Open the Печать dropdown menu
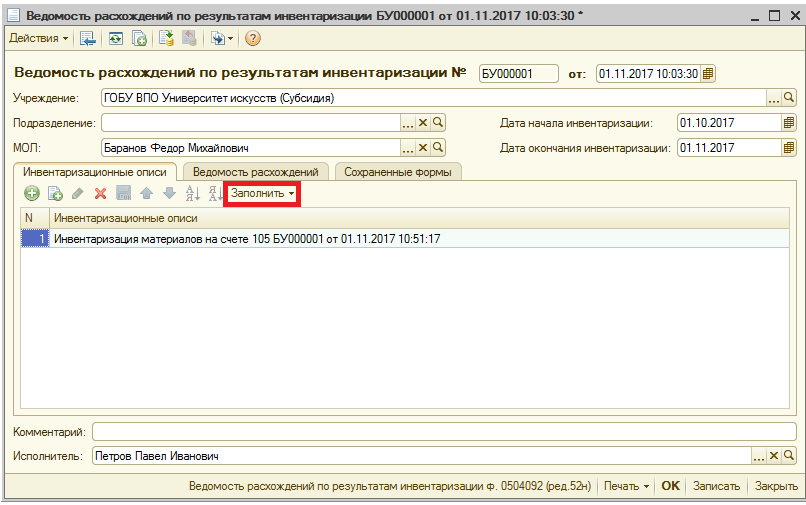 (x=627, y=486)
